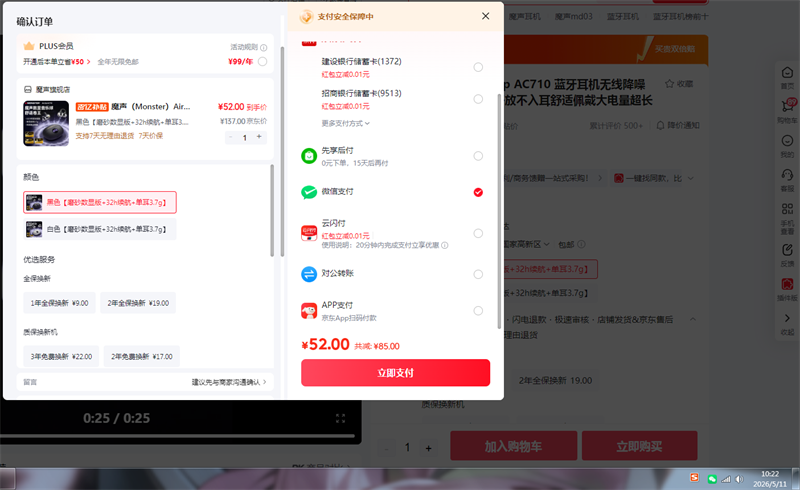The height and width of the screenshot is (490, 800).
Task: Select the 对公转账 payment radio button
Action: 478,274
